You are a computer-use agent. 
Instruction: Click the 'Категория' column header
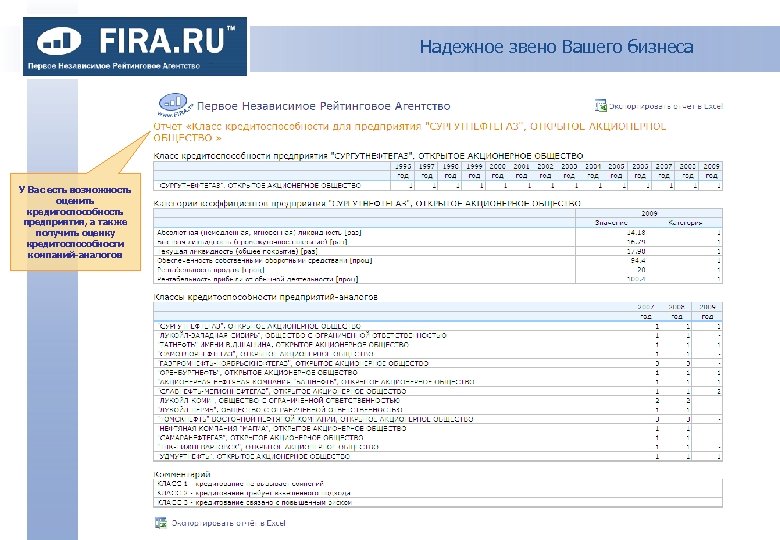click(x=685, y=223)
